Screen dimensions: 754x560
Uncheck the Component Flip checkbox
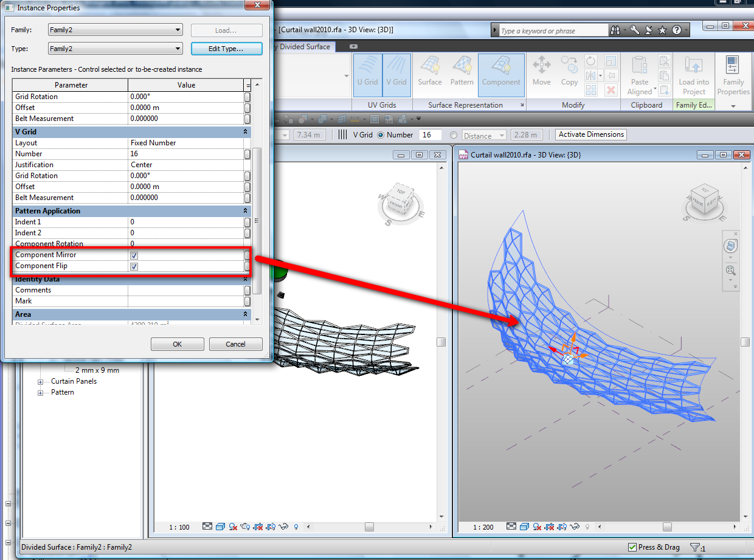click(134, 266)
